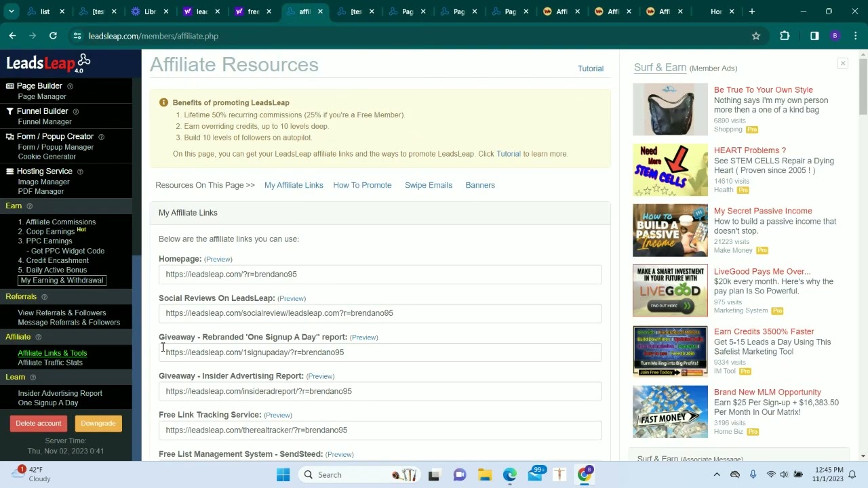Click the red Delete account button
This screenshot has width=868, height=488.
coord(39,424)
